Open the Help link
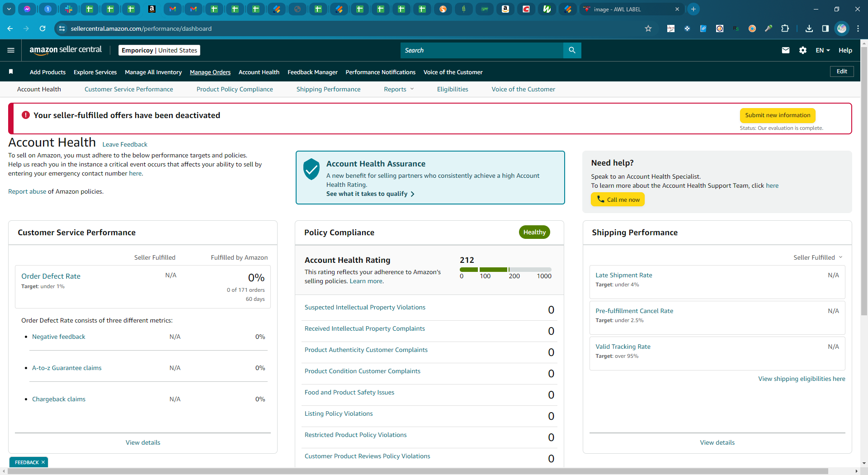Viewport: 868px width, 475px height. click(x=845, y=50)
